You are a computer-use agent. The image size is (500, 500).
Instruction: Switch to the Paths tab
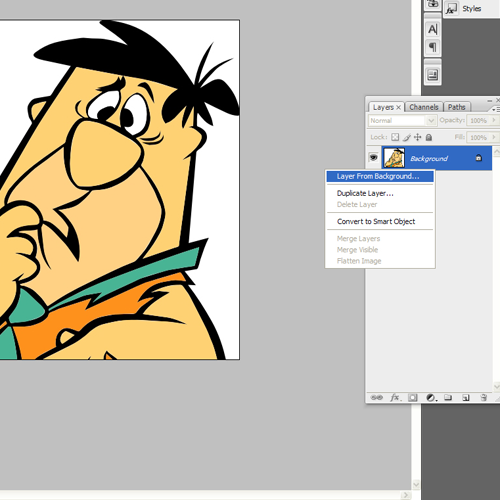click(x=456, y=107)
